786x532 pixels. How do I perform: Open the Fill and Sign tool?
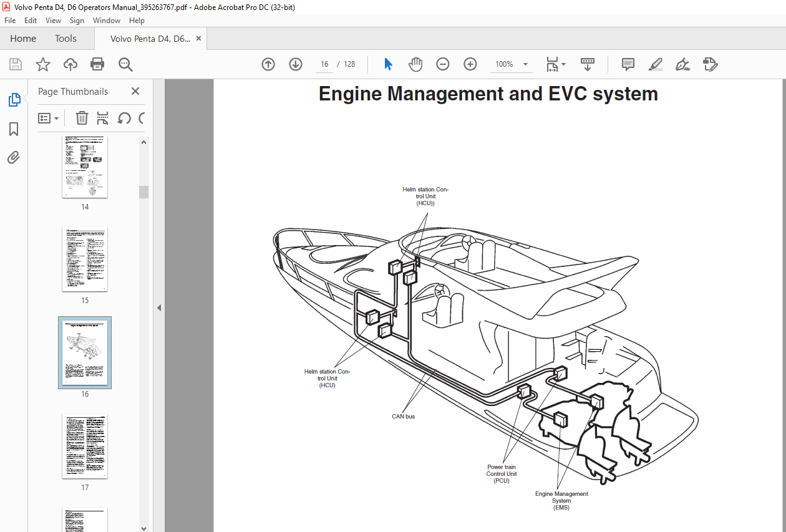tap(683, 64)
